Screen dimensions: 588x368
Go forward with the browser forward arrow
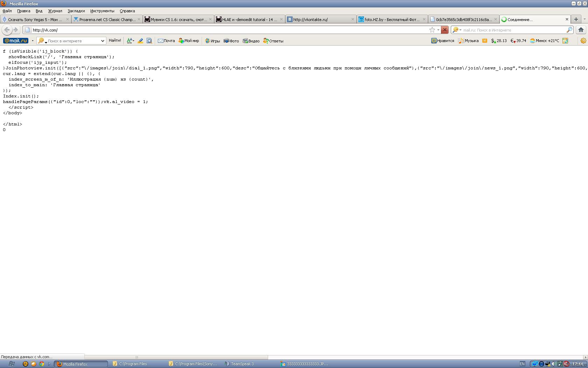tap(16, 30)
